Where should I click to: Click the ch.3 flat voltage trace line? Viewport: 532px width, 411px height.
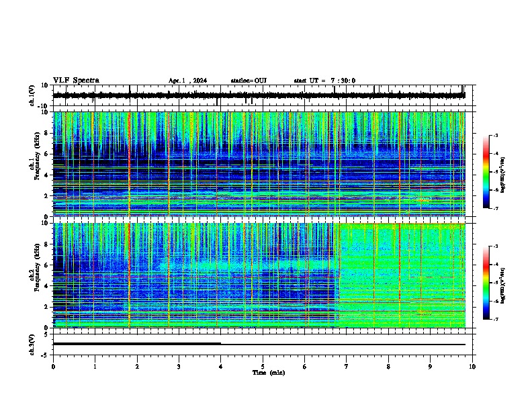point(259,345)
